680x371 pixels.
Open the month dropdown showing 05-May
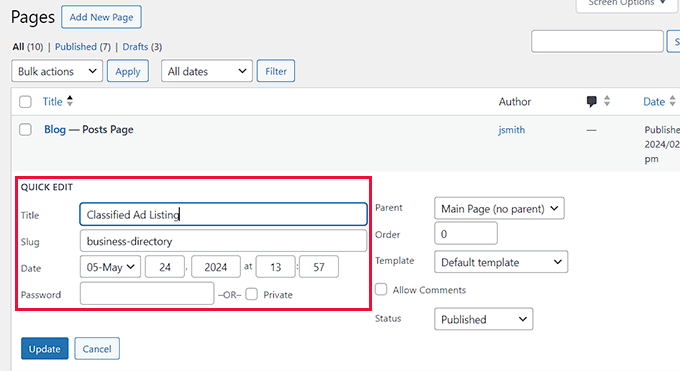110,267
